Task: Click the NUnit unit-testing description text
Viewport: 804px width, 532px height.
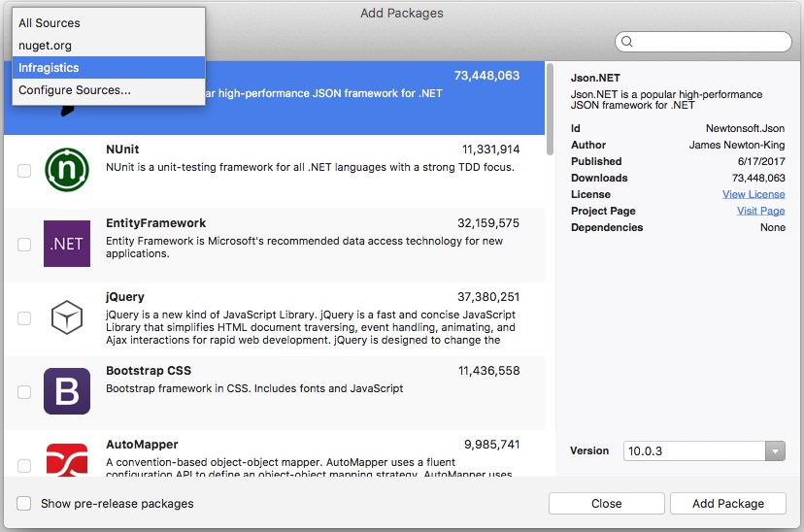Action: 310,167
